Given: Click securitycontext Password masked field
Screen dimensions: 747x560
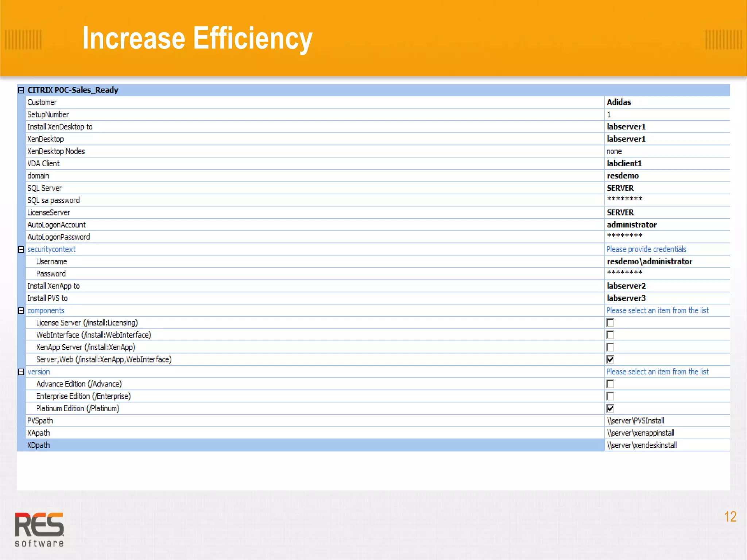Looking at the screenshot, I should coord(667,274).
